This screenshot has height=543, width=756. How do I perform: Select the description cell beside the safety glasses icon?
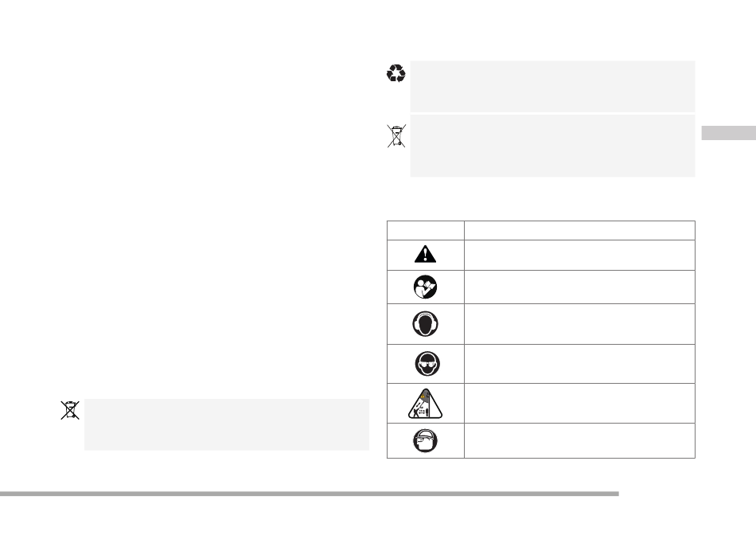(x=579, y=364)
